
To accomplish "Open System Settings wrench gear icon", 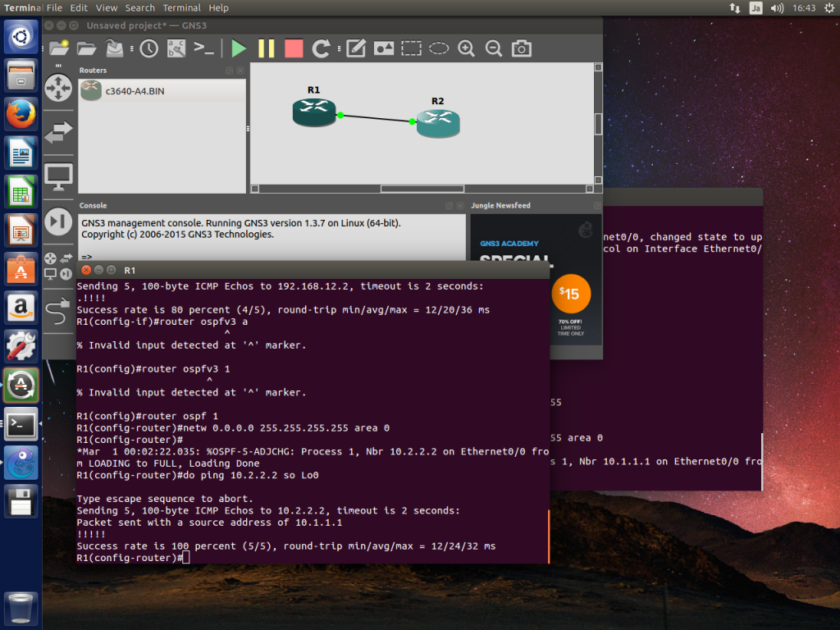I will coord(21,347).
